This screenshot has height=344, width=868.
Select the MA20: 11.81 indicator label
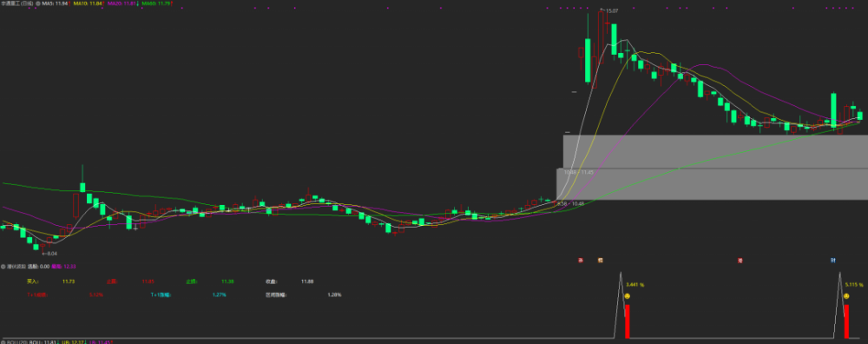pos(122,3)
